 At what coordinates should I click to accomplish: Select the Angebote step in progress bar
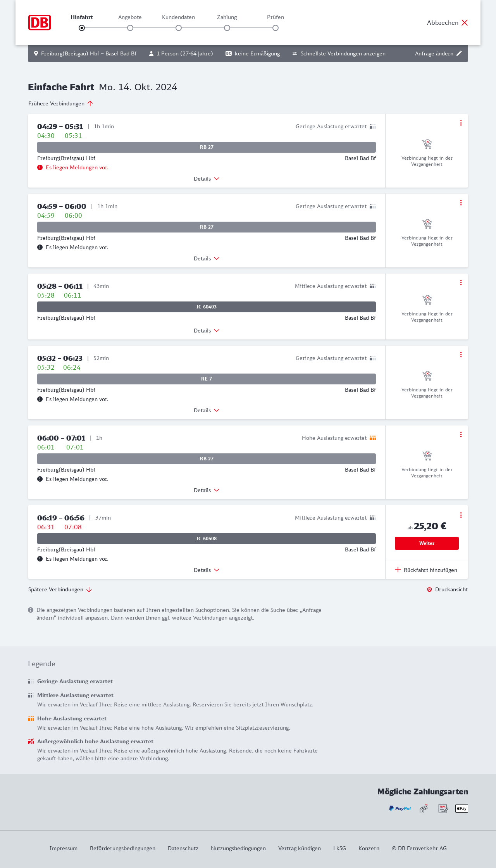click(130, 28)
